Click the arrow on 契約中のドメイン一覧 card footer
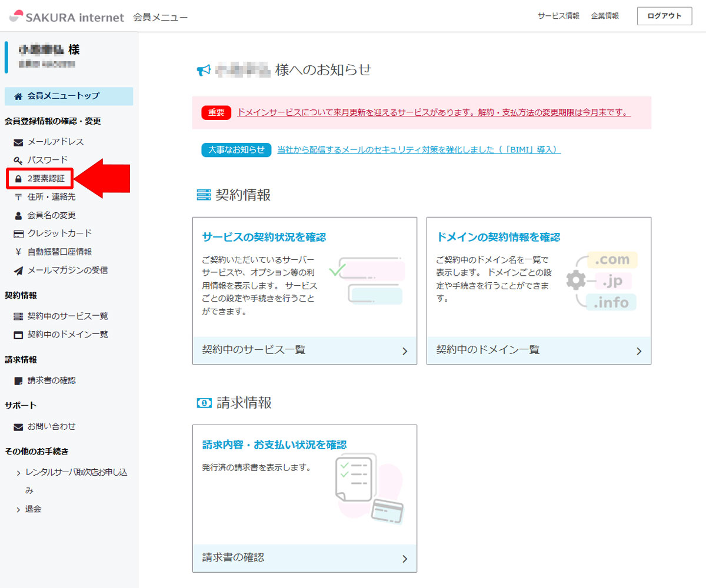 639,351
